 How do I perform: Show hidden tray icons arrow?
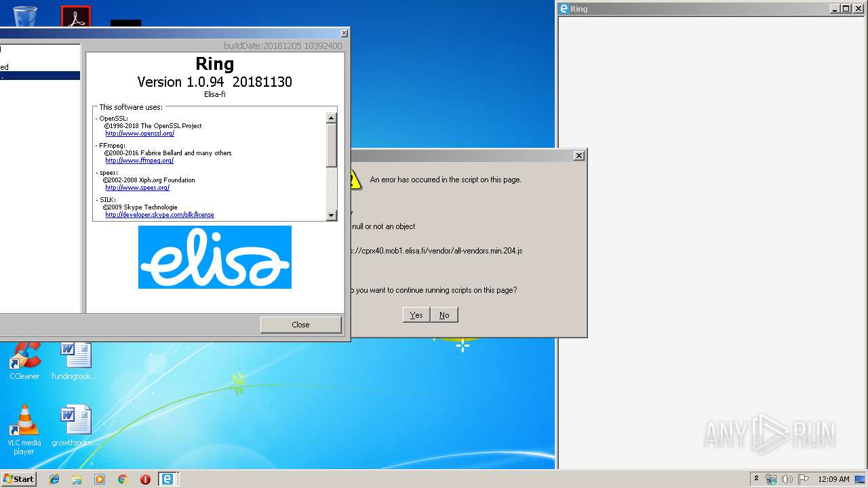[756, 479]
